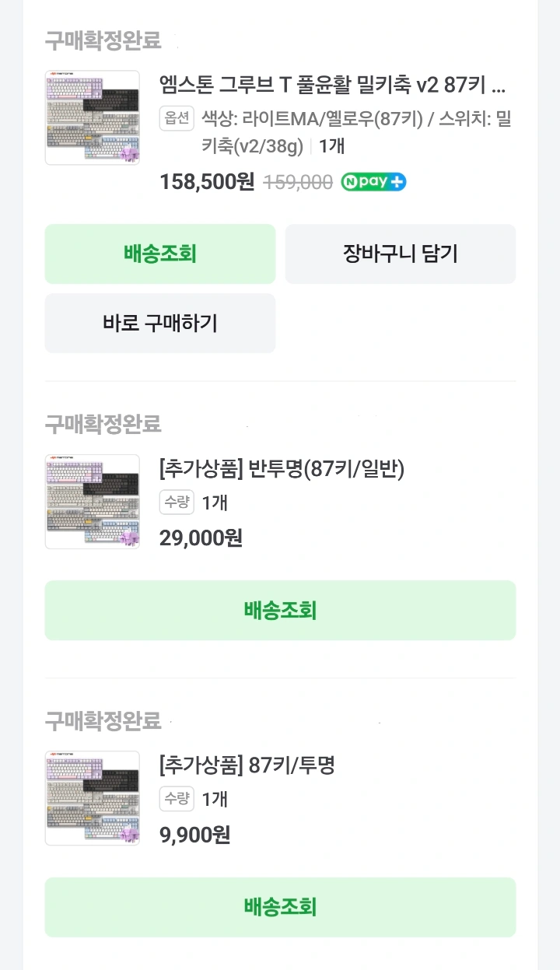Click the 구매확정완료 status above the keyboard order

103,40
